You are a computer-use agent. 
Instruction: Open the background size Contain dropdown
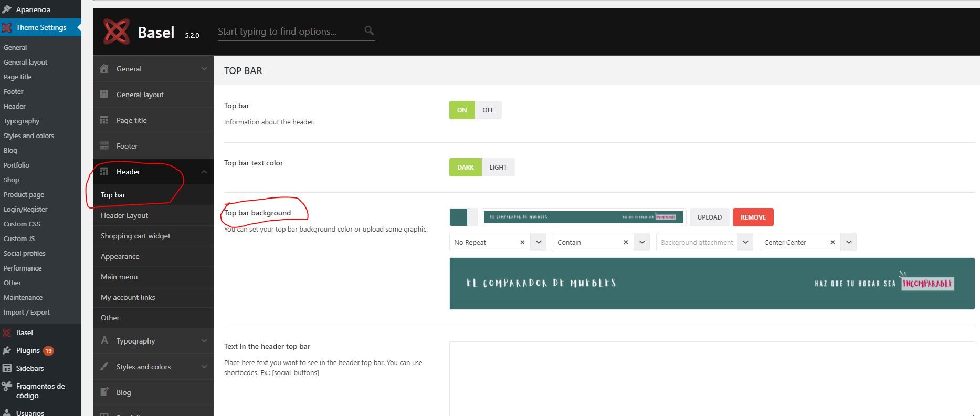pyautogui.click(x=641, y=242)
